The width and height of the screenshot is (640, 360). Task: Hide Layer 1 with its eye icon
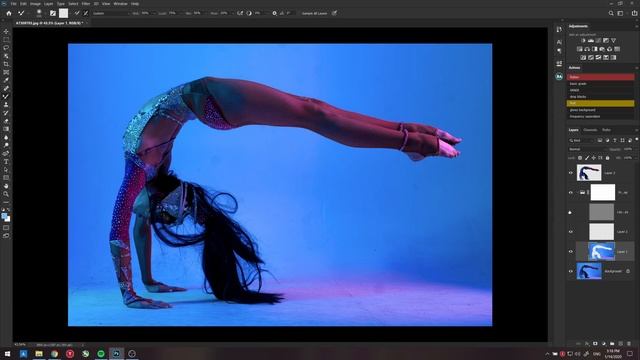click(x=571, y=251)
